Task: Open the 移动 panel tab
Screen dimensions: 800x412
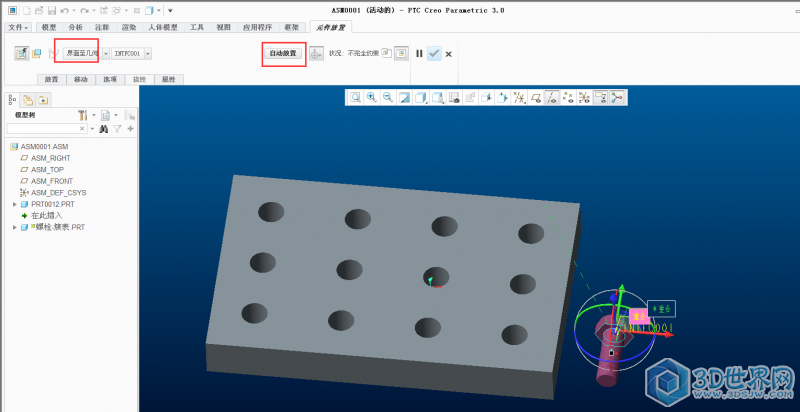Action: click(81, 80)
